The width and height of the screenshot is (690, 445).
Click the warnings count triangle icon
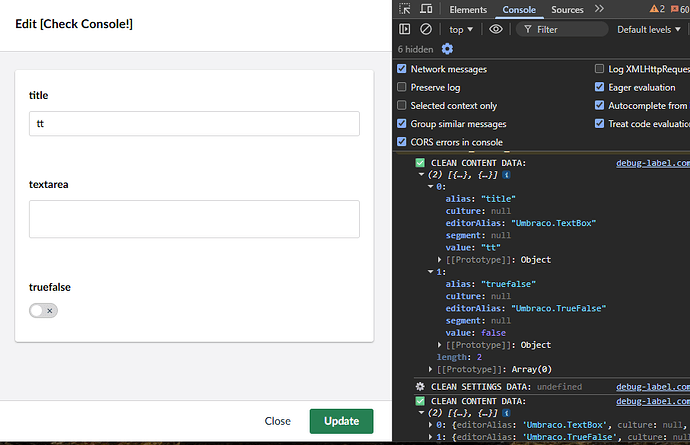654,9
